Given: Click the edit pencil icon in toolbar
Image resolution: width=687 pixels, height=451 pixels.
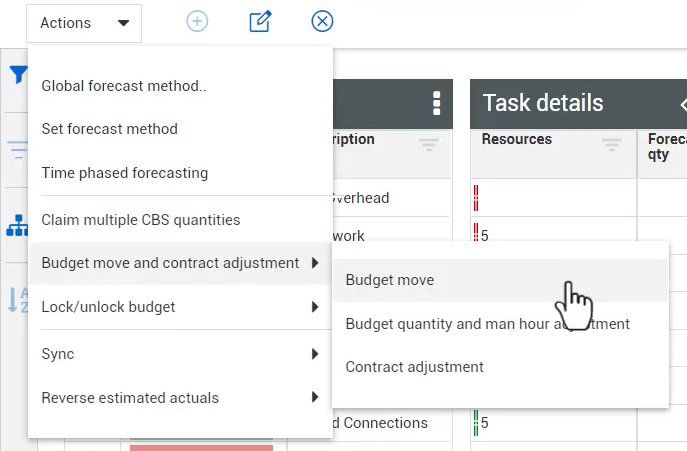Looking at the screenshot, I should 260,21.
